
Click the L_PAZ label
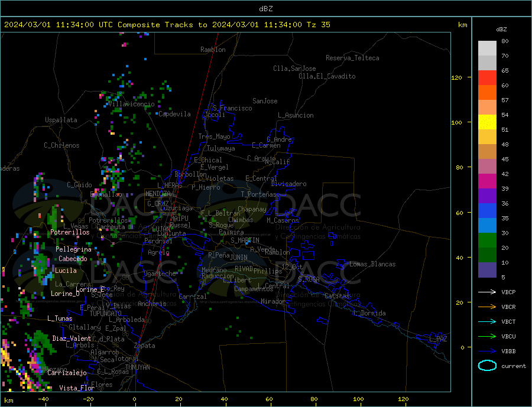coord(438,339)
